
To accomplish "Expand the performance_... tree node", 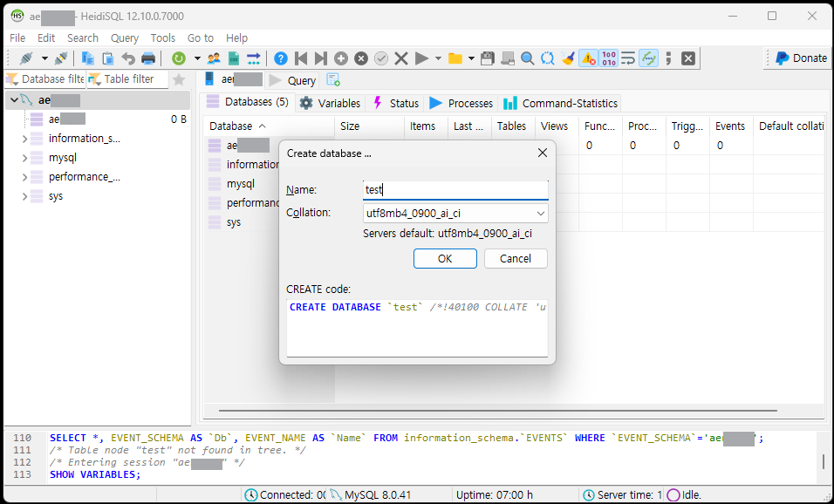I will [24, 177].
